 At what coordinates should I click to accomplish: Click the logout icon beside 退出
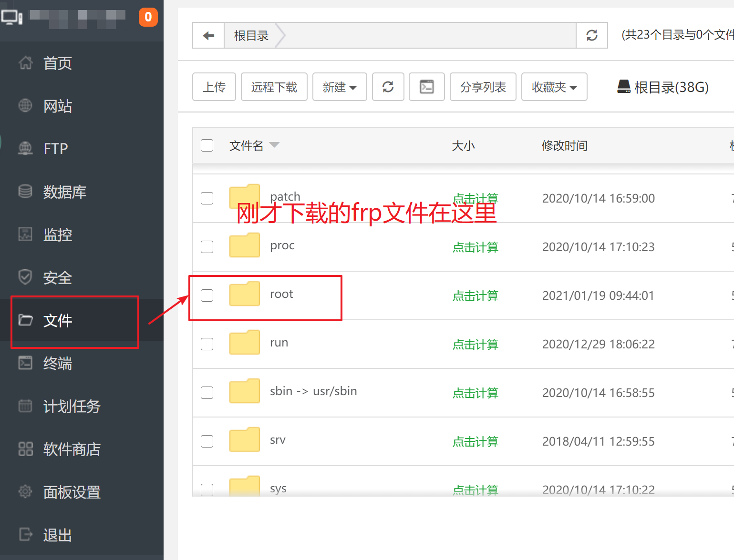25,534
